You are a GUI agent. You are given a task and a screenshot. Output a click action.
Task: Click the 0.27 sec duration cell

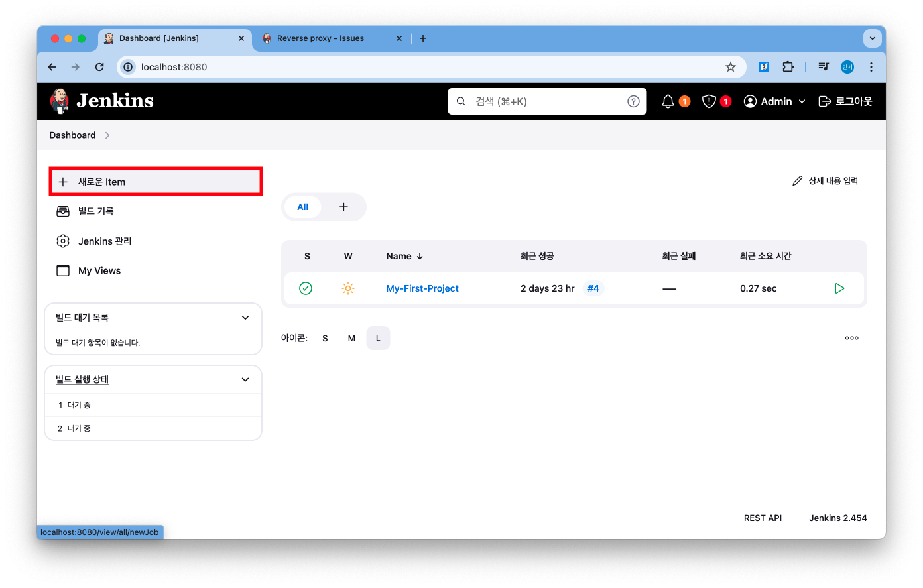coord(759,288)
